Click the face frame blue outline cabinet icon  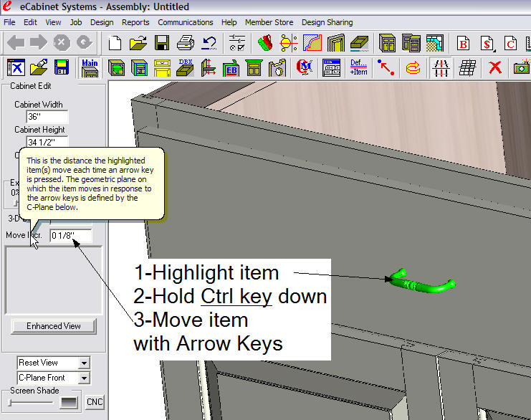(x=139, y=68)
